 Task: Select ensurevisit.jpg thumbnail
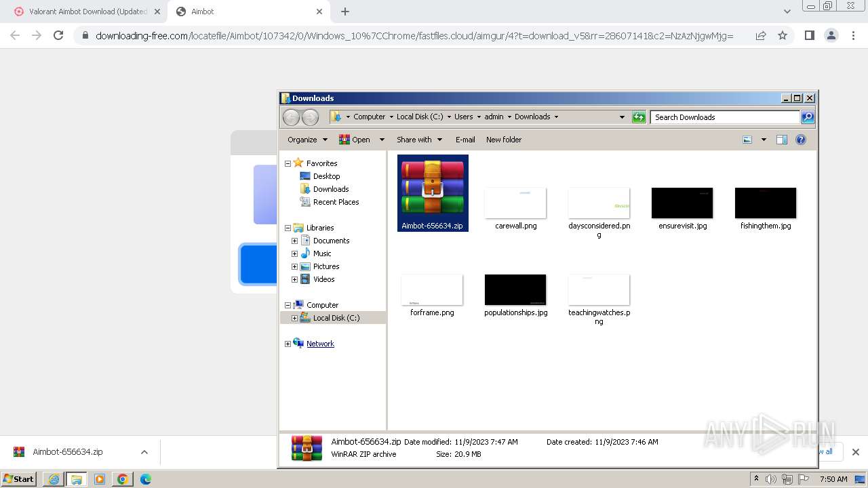point(682,203)
